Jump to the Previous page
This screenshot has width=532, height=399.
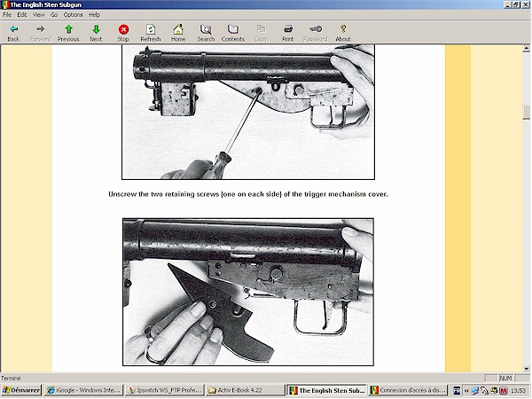pos(68,33)
